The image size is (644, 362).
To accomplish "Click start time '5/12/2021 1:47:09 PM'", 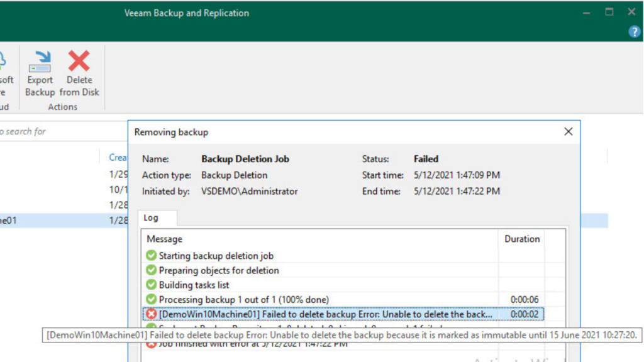I will tap(457, 175).
